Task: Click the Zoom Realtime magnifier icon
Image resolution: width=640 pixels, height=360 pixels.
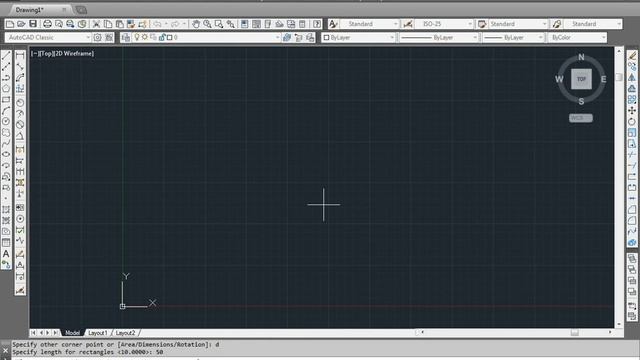Action: click(207, 24)
